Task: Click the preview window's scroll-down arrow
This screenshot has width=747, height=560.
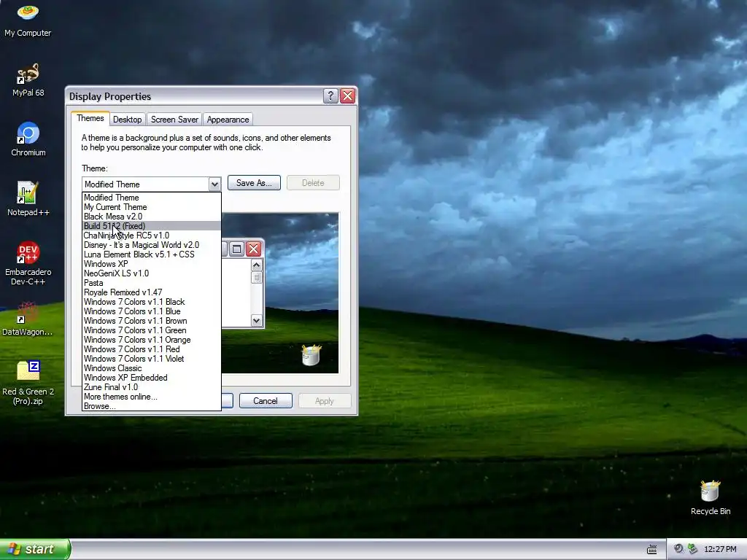Action: 256,321
